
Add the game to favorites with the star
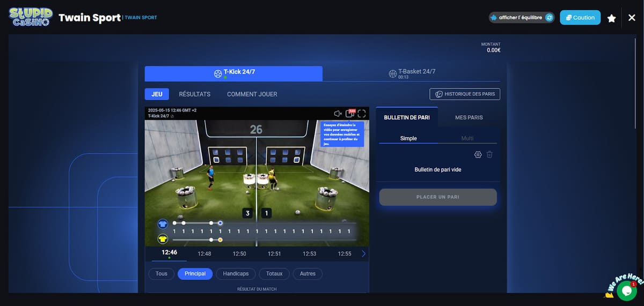(611, 18)
